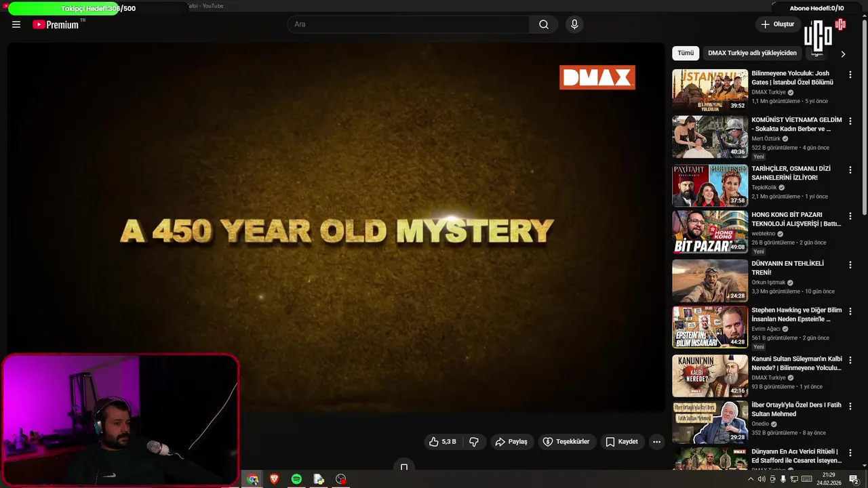Start voice search with microphone icon

pyautogui.click(x=574, y=24)
